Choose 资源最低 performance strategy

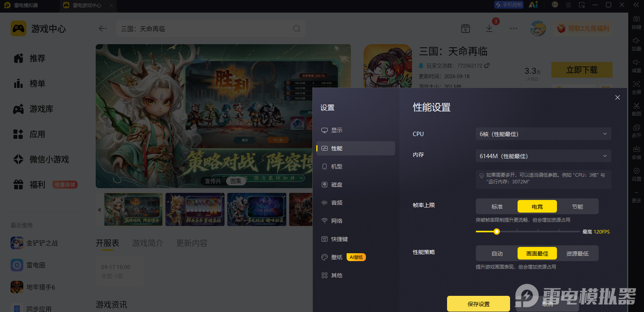pyautogui.click(x=577, y=253)
